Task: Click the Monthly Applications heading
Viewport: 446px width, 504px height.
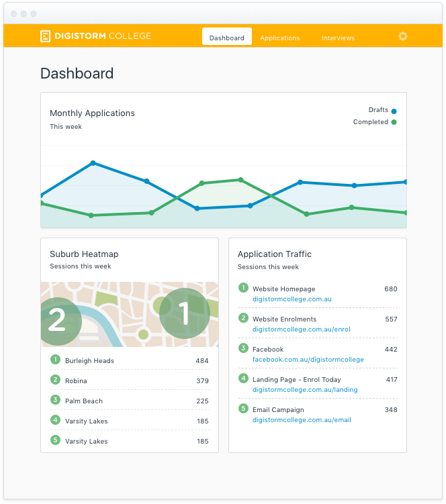Action: pos(92,113)
